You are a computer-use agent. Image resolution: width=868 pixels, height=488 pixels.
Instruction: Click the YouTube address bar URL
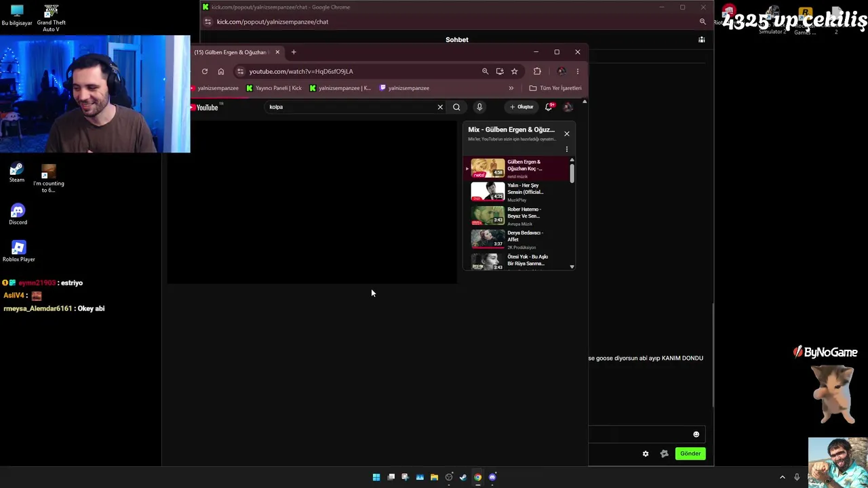301,71
